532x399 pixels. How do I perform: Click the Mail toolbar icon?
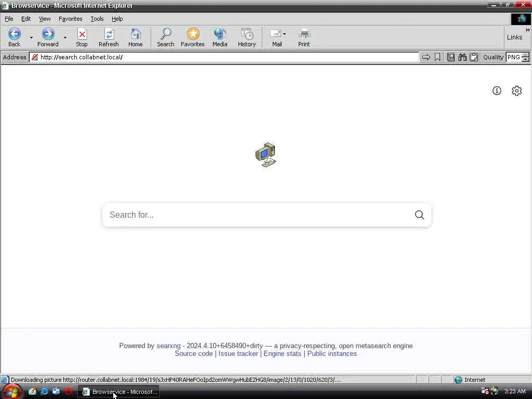(x=276, y=37)
